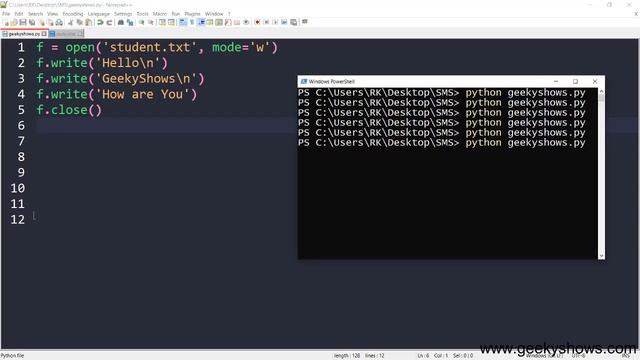Open the Language menu
This screenshot has height=360, width=640.
coord(98,14)
